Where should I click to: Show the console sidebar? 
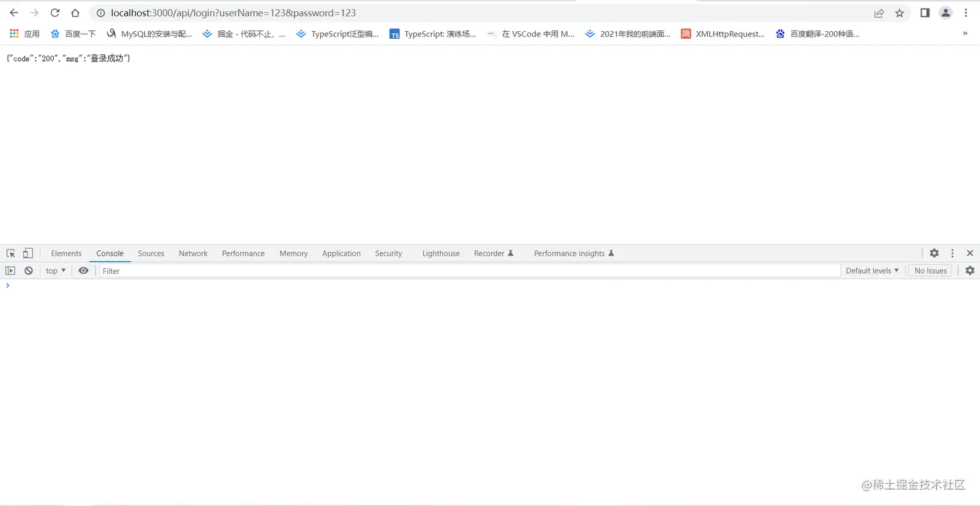click(x=10, y=271)
